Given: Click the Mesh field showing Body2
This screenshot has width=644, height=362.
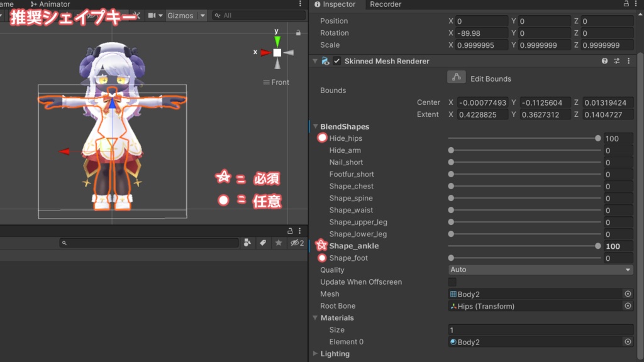Looking at the screenshot, I should [536, 294].
